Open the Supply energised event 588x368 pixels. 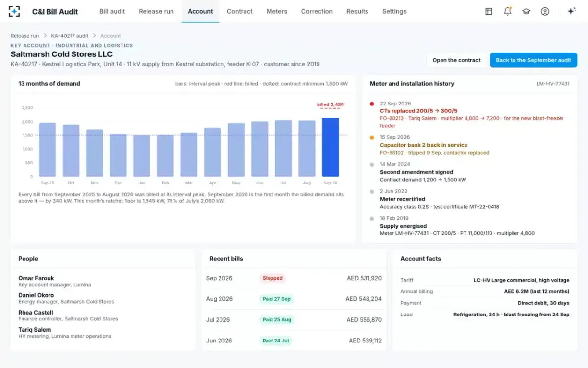click(403, 226)
